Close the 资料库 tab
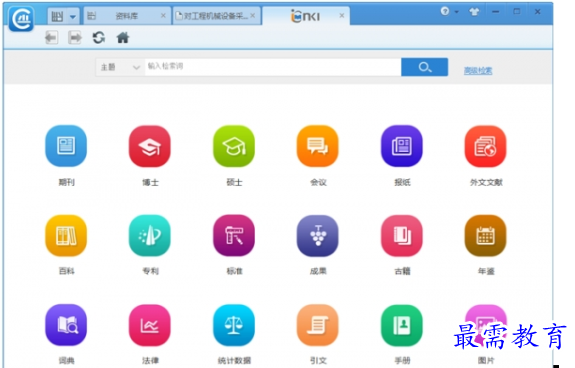575x368 pixels. 163,16
